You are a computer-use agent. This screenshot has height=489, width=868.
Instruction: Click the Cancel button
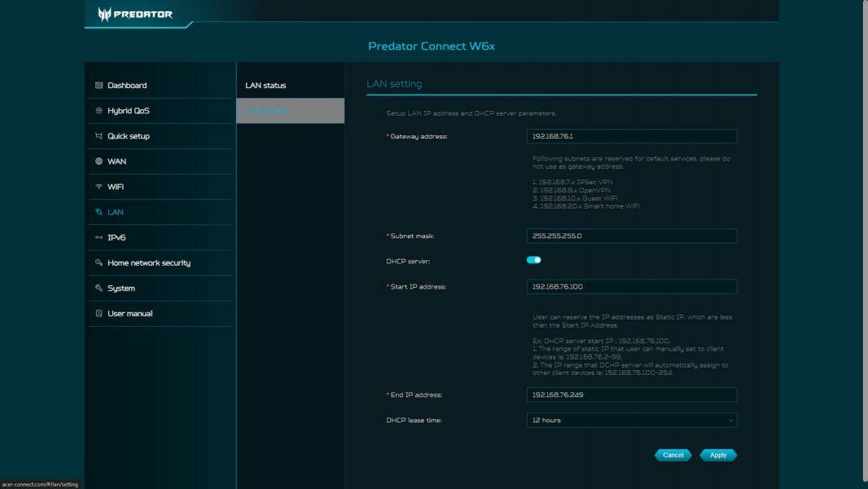673,455
